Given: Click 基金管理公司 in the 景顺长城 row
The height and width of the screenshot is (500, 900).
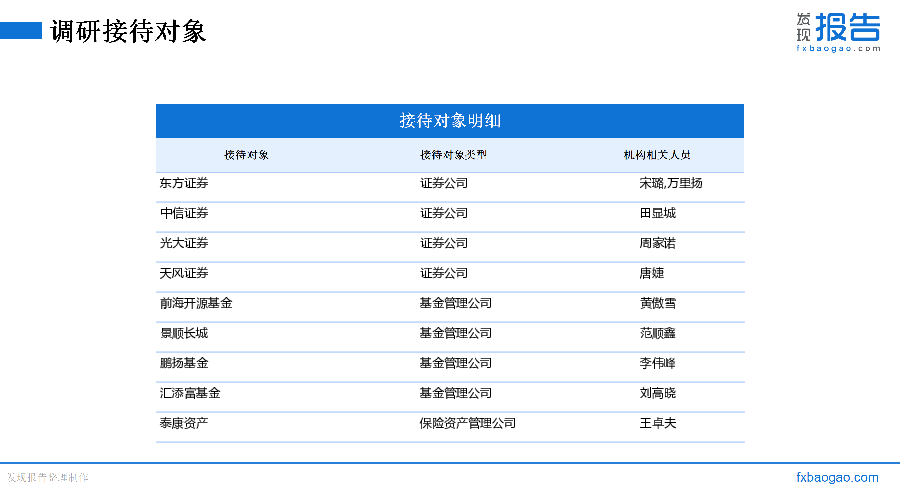Looking at the screenshot, I should [456, 333].
